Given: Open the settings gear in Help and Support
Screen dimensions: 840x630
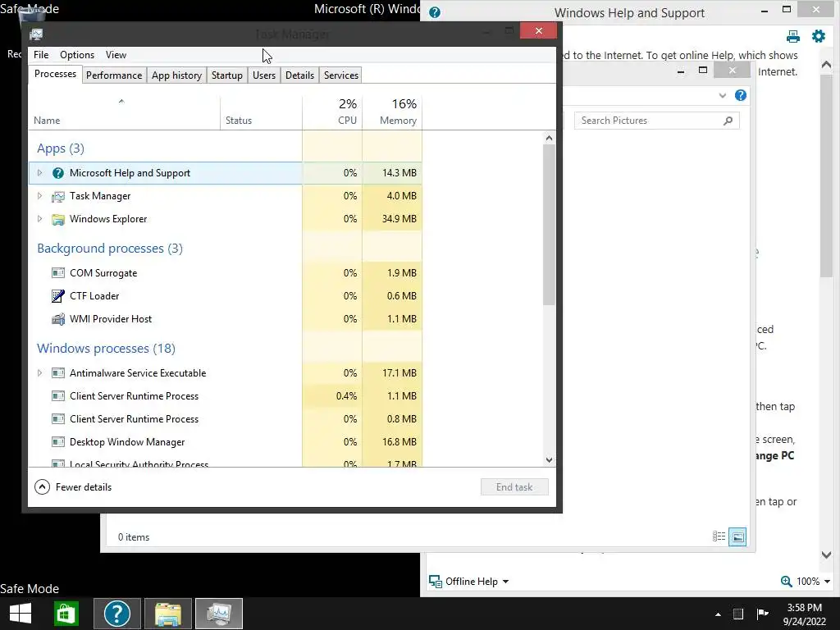Looking at the screenshot, I should (x=819, y=36).
